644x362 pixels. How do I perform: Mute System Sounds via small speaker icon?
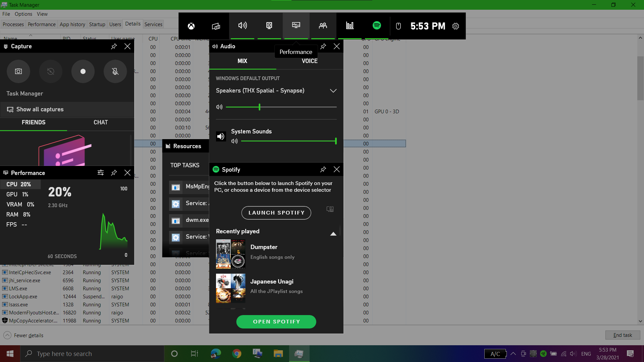point(234,141)
